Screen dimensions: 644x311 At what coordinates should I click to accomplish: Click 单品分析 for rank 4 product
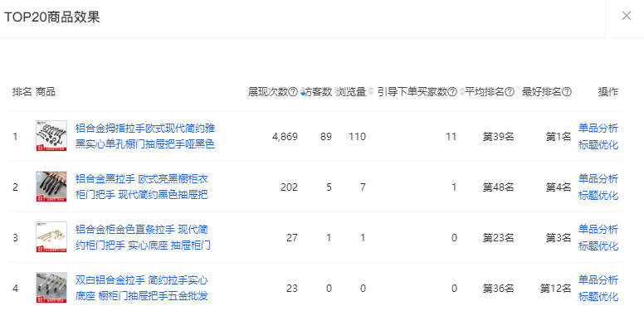click(x=598, y=279)
